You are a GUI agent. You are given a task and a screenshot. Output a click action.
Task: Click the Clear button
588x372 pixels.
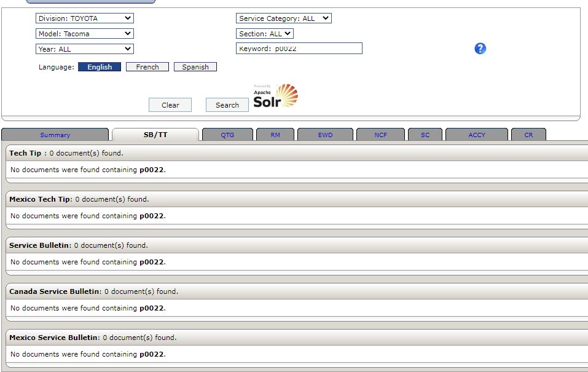(x=170, y=105)
